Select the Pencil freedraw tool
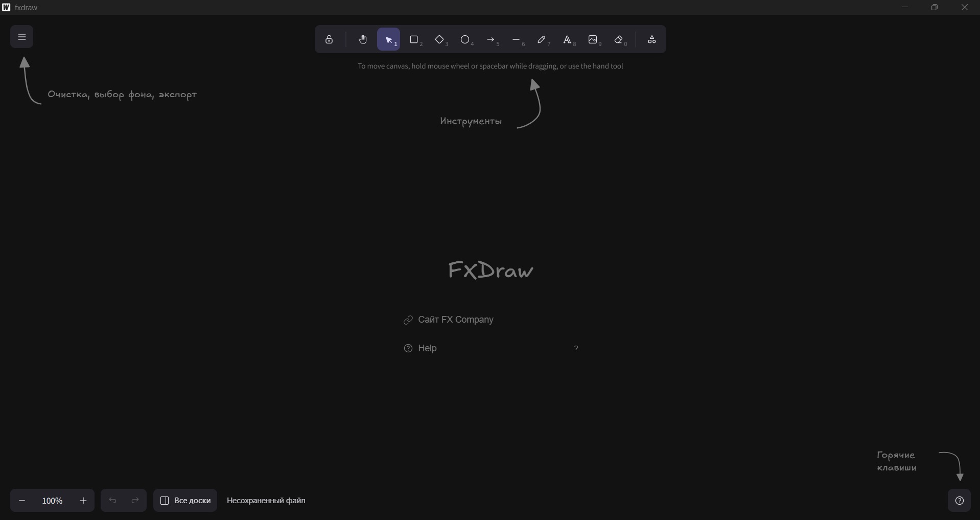 point(542,40)
